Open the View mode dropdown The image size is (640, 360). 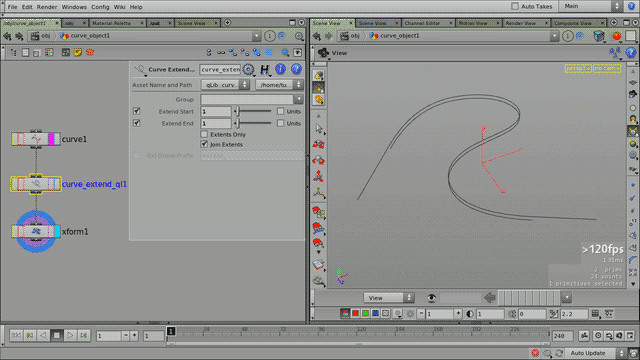pos(389,298)
